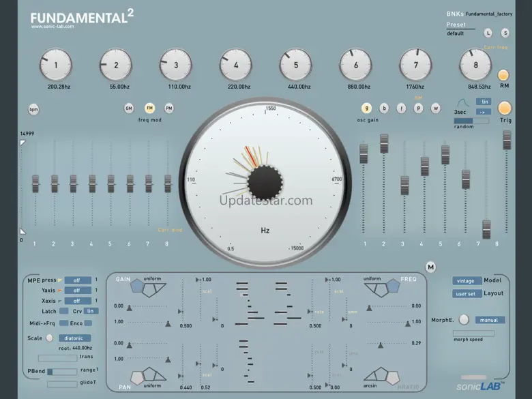532x399 pixels.
Task: Click the FREQ uniform distribution shape icon
Action: 382,288
